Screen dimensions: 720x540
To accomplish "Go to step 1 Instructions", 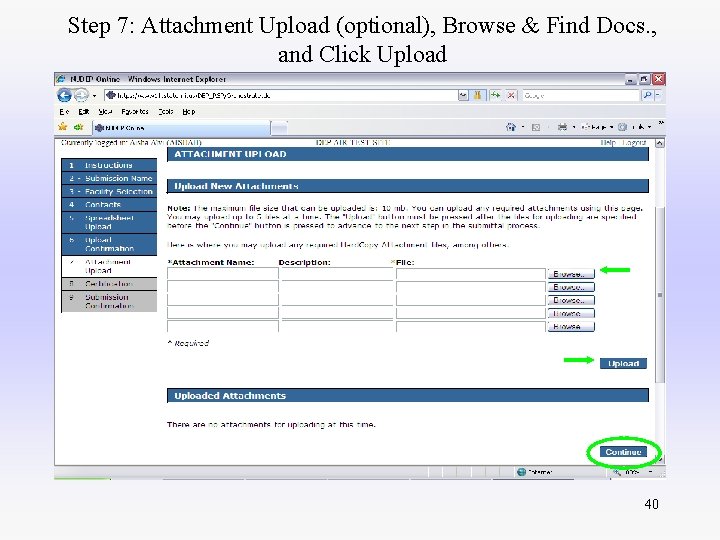I will [x=109, y=165].
